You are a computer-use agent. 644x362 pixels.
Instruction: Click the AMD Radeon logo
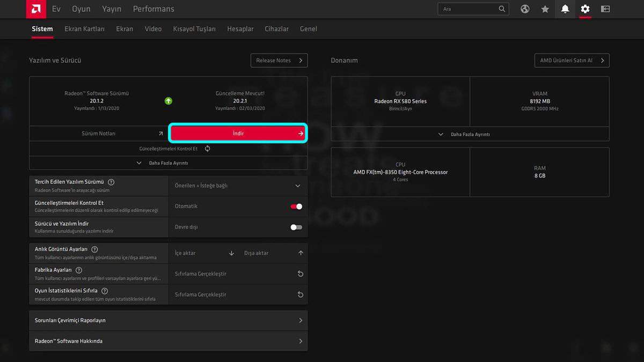[35, 9]
